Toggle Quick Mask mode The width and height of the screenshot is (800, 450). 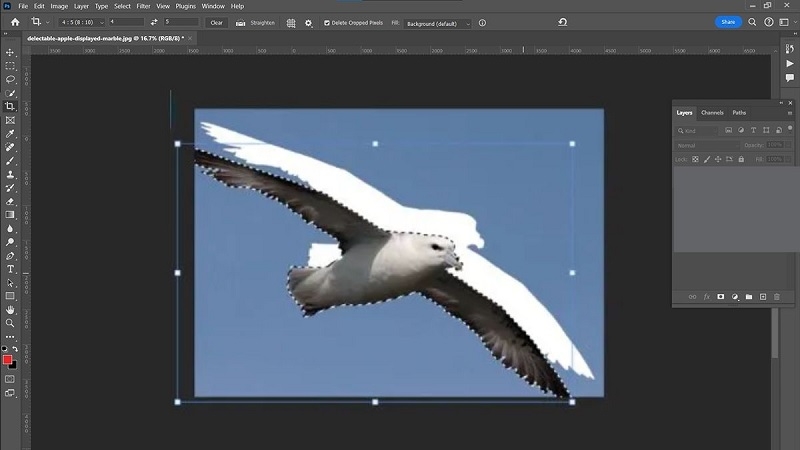(10, 379)
